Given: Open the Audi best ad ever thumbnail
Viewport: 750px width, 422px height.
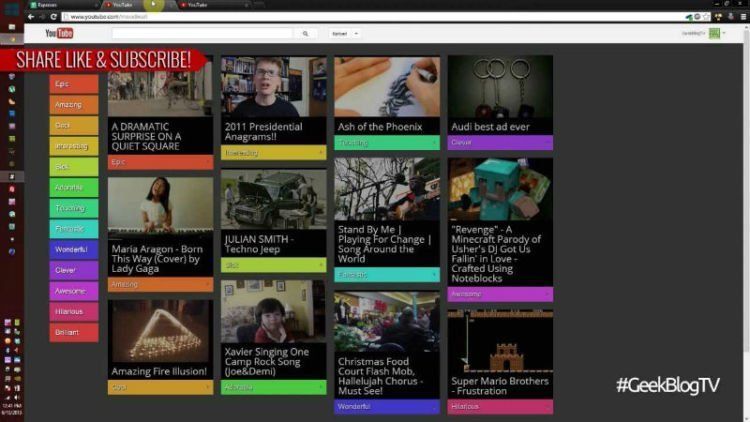Looking at the screenshot, I should pyautogui.click(x=500, y=86).
